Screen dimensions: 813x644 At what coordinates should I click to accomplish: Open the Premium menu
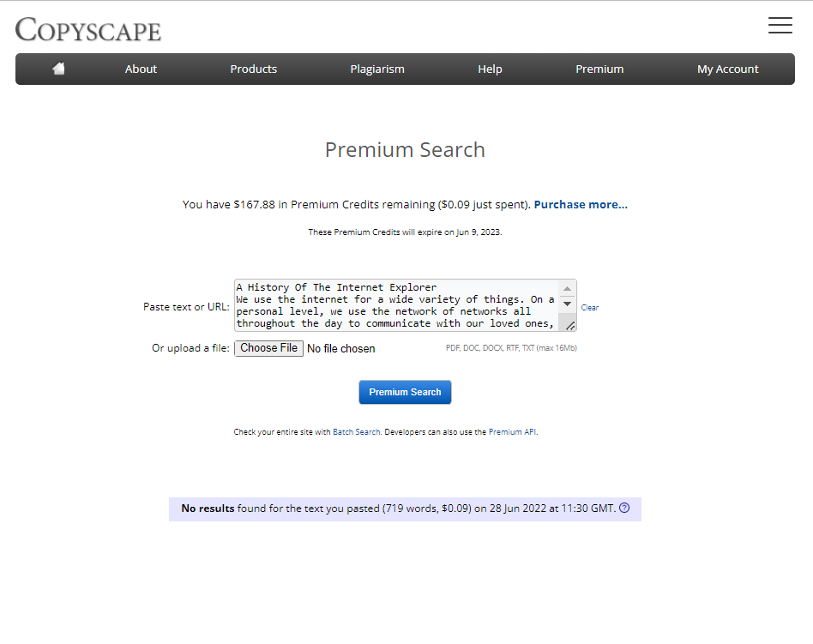pyautogui.click(x=599, y=69)
